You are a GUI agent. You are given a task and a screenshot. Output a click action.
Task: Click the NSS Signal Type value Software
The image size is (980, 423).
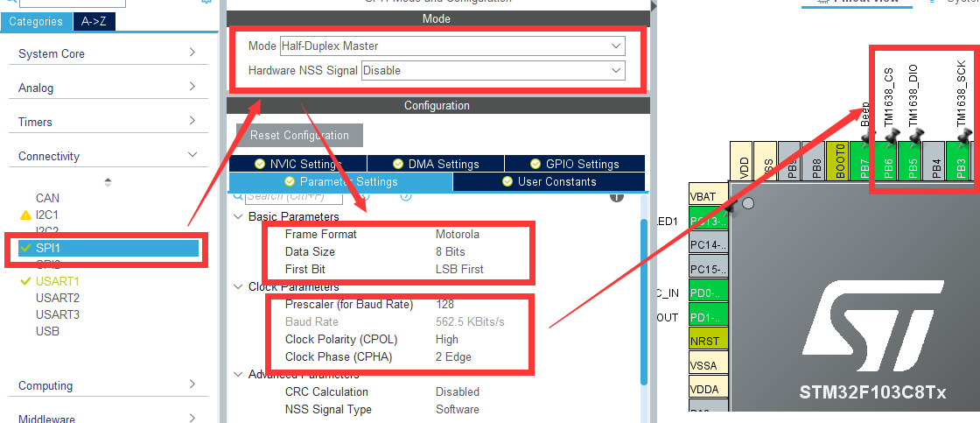[x=458, y=409]
